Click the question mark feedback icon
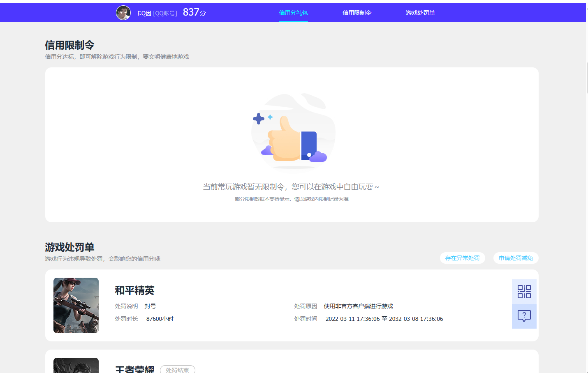 pos(524,316)
